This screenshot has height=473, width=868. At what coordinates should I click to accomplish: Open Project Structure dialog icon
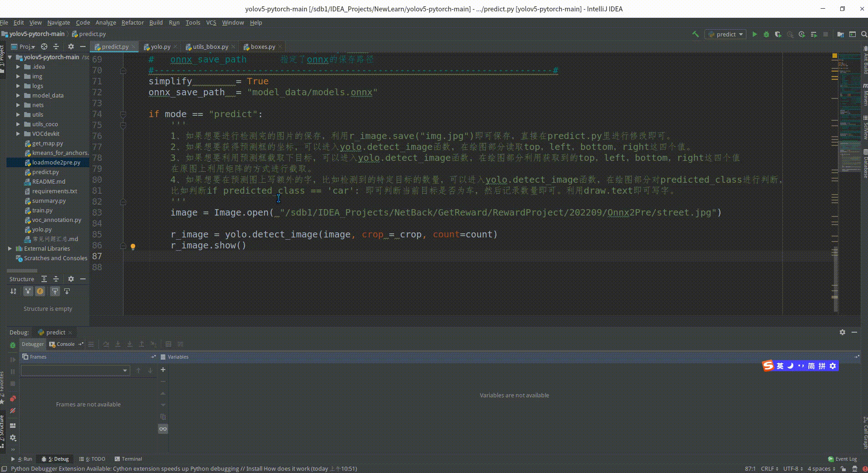(x=841, y=34)
